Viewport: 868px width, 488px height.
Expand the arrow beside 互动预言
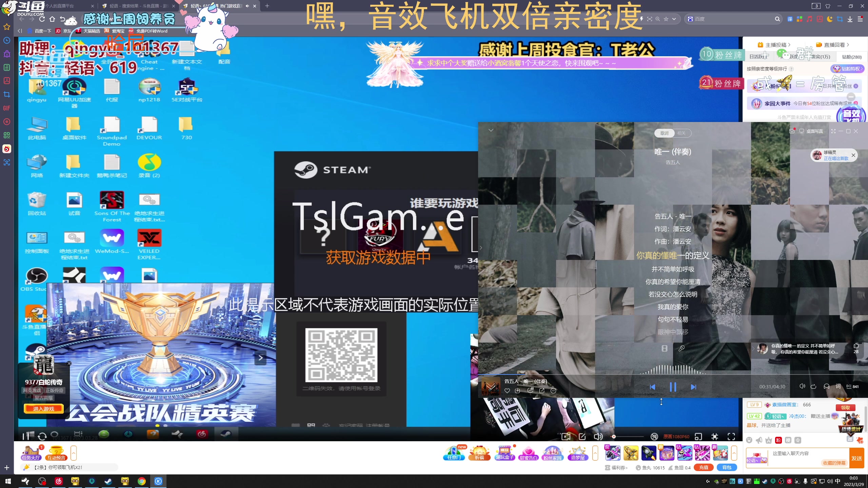(x=74, y=453)
